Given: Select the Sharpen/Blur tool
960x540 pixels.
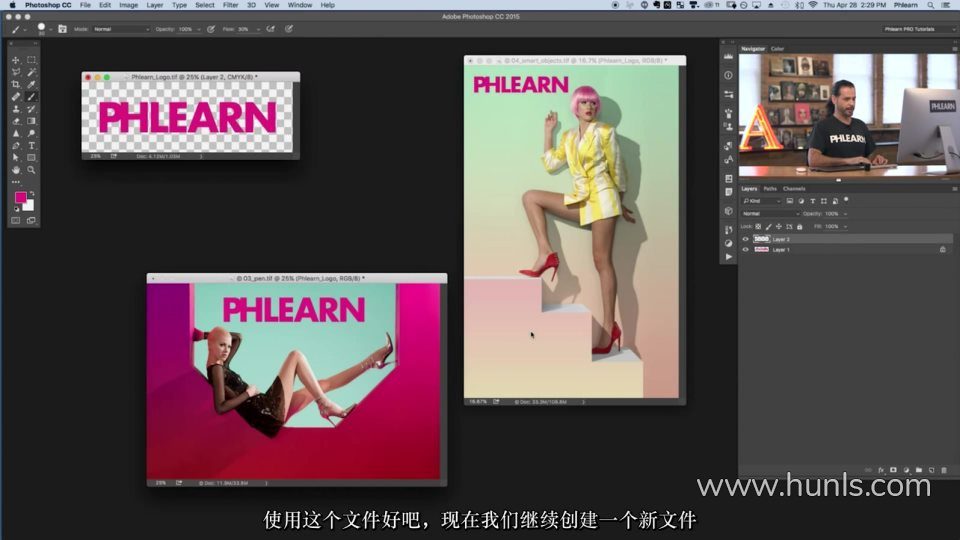Looking at the screenshot, I should tap(16, 133).
